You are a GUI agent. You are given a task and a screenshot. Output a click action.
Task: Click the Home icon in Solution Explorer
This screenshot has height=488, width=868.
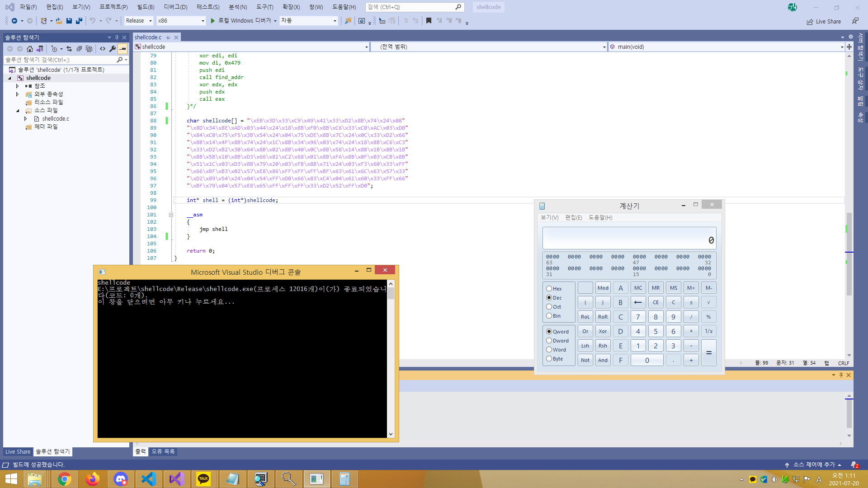tap(30, 49)
